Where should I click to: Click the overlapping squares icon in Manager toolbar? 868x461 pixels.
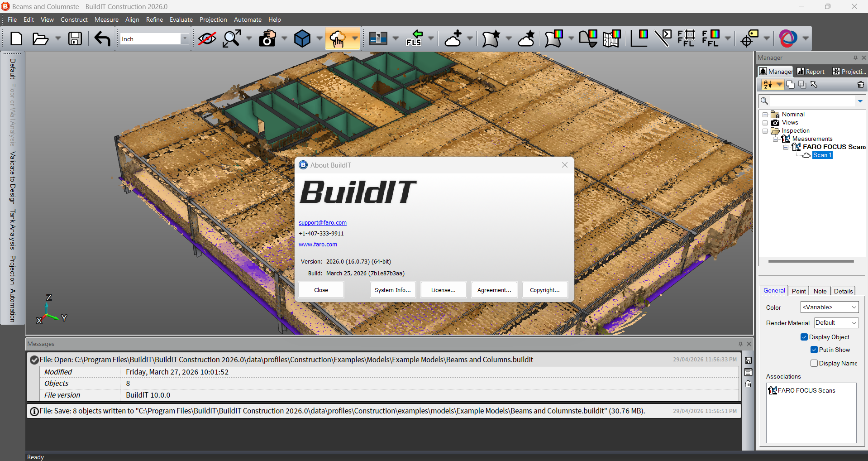[x=802, y=85]
